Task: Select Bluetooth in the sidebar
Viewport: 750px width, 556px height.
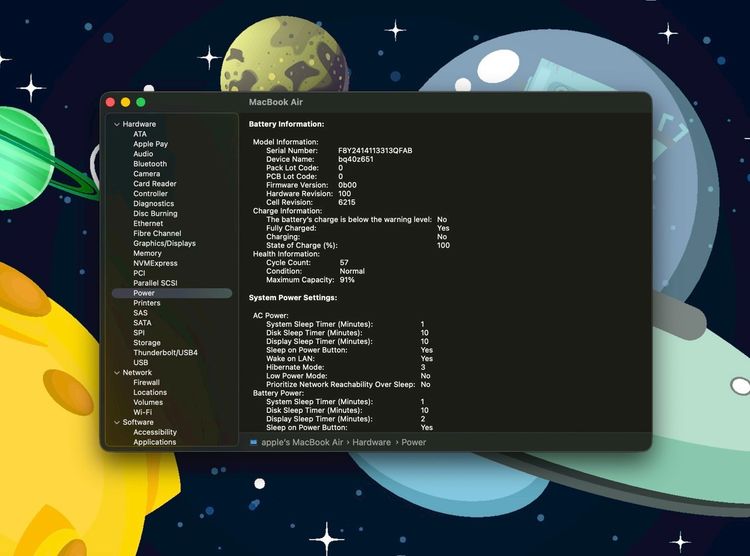Action: click(x=150, y=164)
